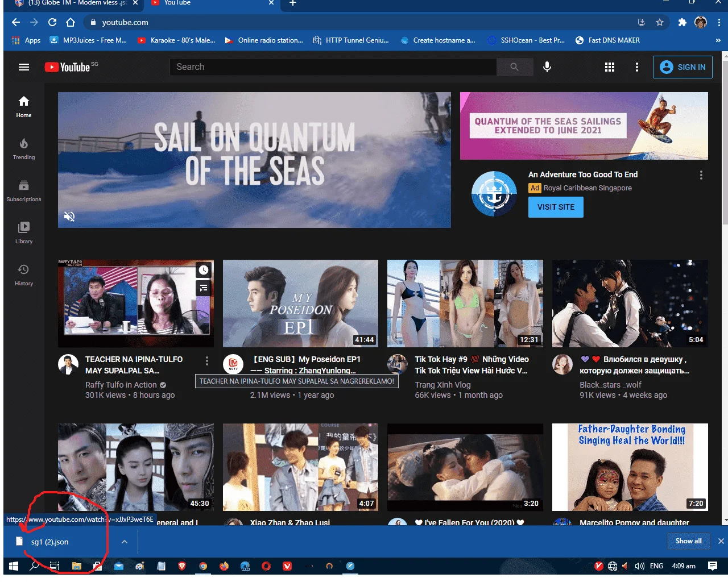This screenshot has width=728, height=582.
Task: Open File Explorer from the taskbar
Action: pos(76,566)
